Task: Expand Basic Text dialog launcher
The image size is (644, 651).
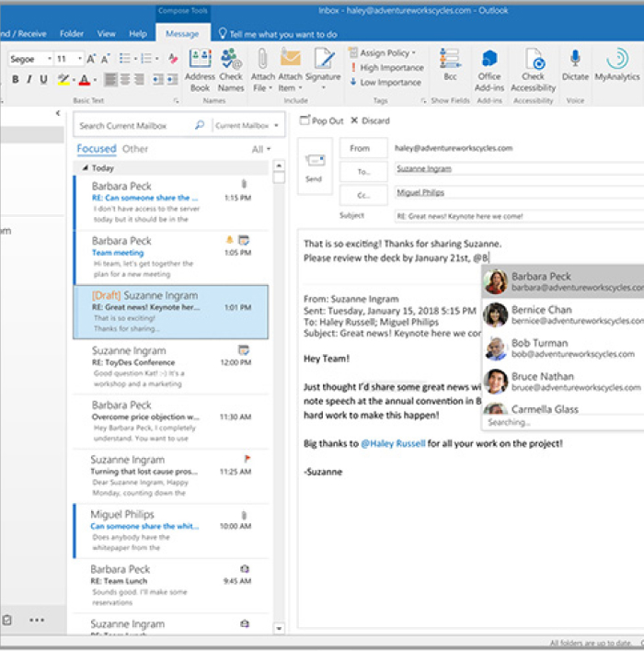Action: [x=177, y=100]
